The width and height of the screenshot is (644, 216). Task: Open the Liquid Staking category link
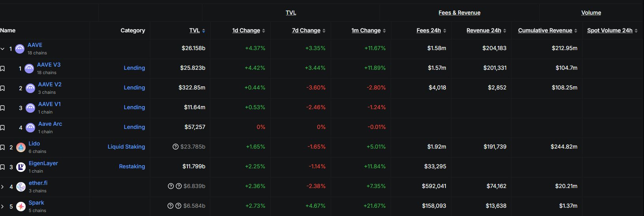click(126, 147)
